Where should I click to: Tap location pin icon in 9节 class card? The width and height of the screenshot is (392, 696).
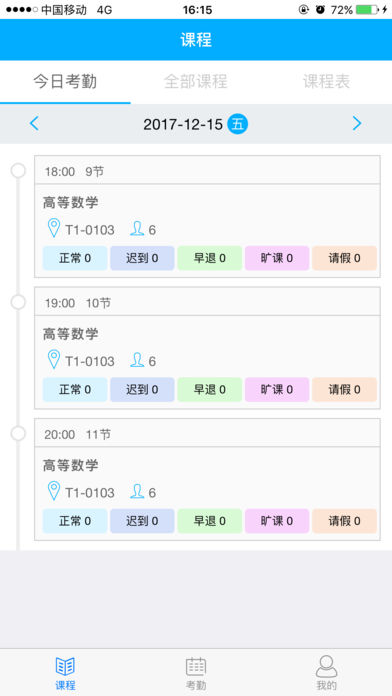pyautogui.click(x=54, y=228)
